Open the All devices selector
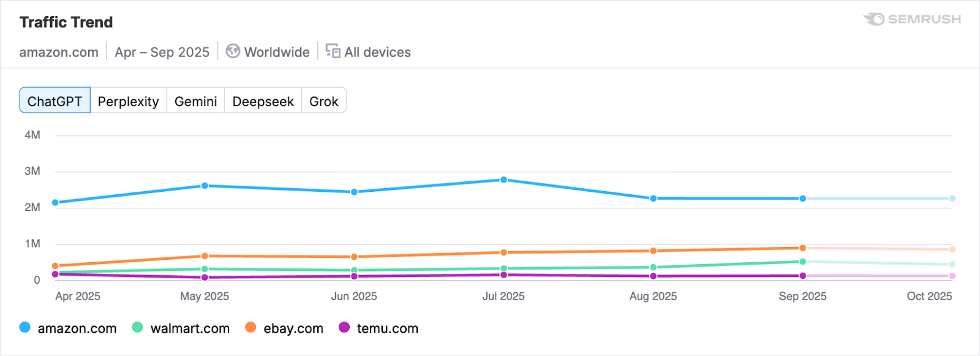Viewport: 980px width, 356px height. (x=367, y=52)
